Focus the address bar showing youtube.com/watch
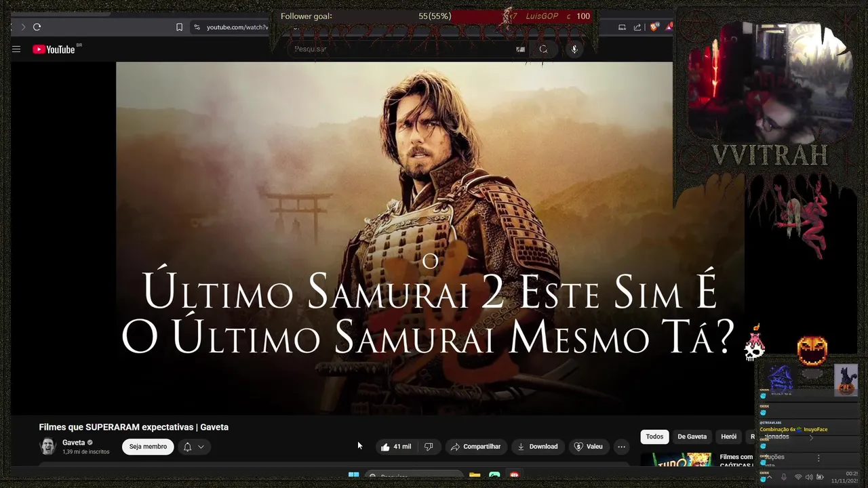 (237, 27)
